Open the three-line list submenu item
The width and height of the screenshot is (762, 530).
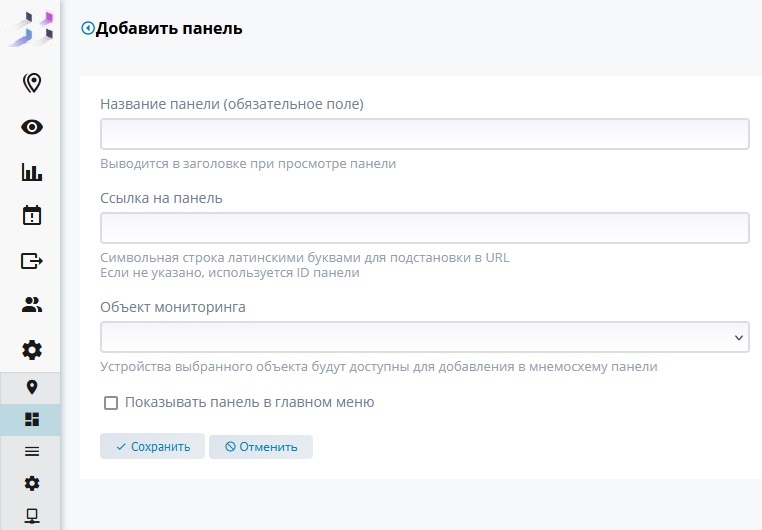[x=32, y=451]
